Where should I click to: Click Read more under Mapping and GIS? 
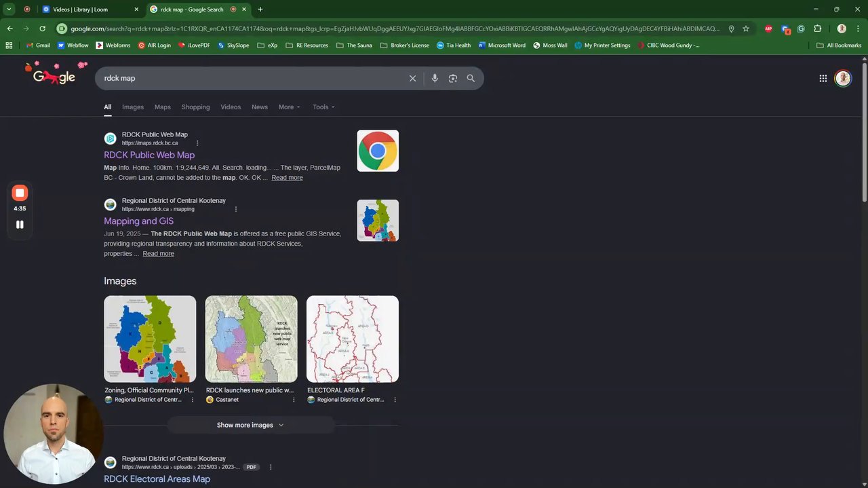click(158, 254)
